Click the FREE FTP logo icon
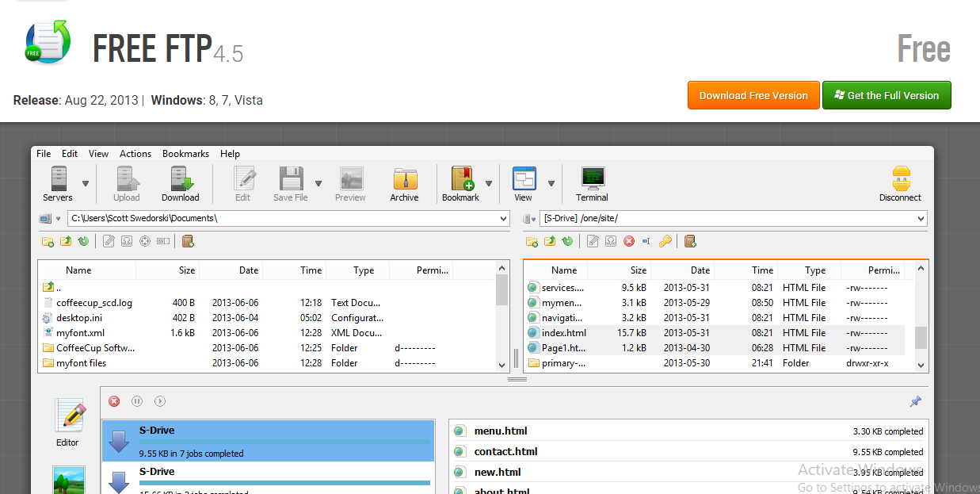Screen dimensions: 980x494 pos(48,41)
